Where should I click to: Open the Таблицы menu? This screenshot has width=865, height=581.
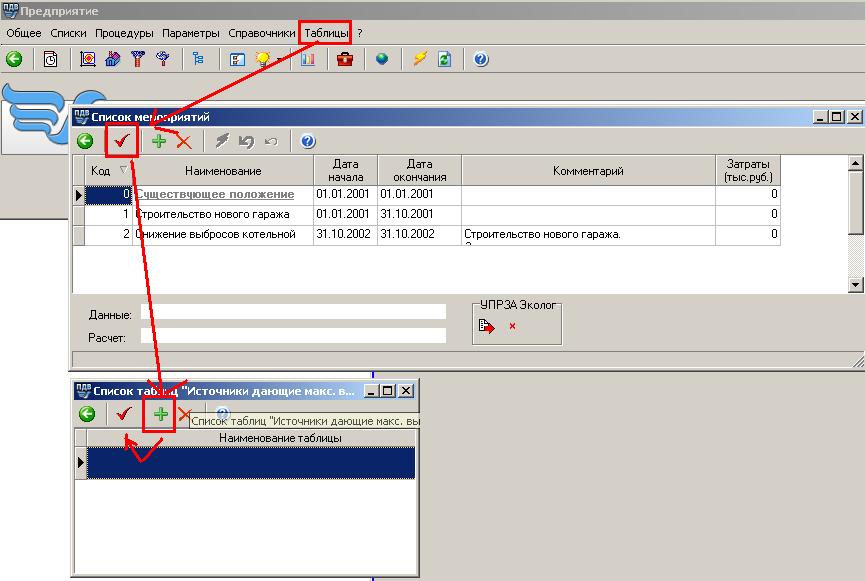pos(327,33)
